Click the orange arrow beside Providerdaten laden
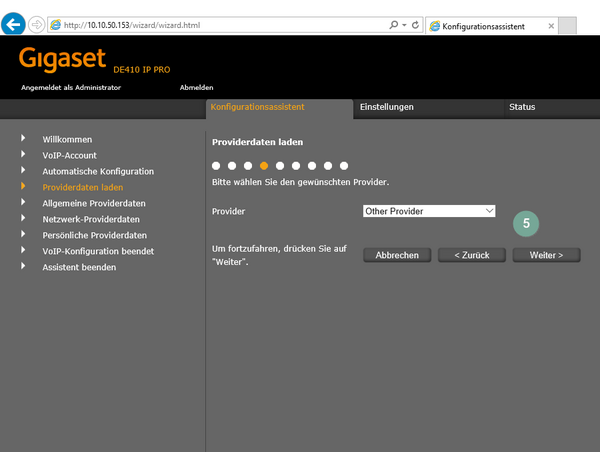600x452 pixels. pos(24,187)
